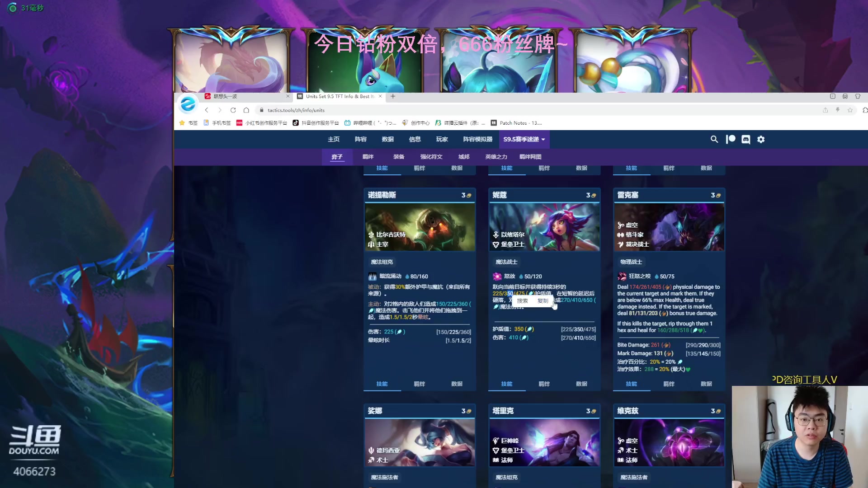The image size is (868, 488).
Task: Go to browser home page icon
Action: coord(246,110)
